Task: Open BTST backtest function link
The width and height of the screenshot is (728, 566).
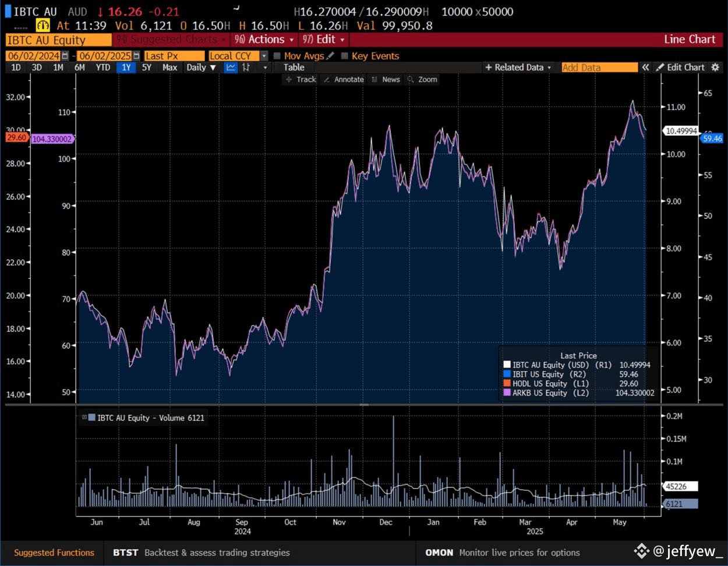Action: click(201, 553)
